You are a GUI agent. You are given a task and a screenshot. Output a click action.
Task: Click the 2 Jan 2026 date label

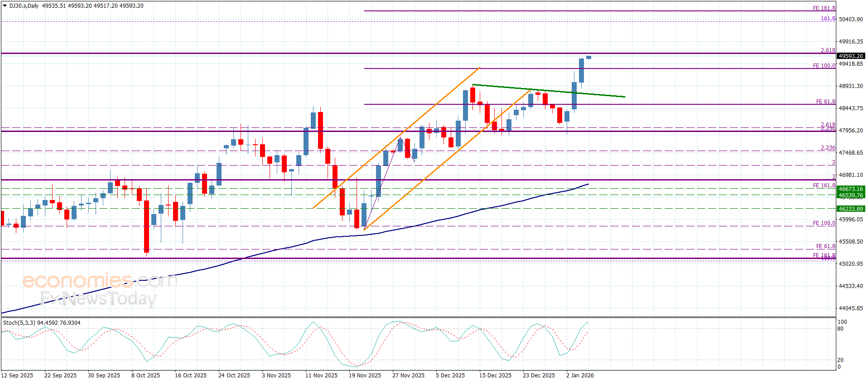click(x=580, y=375)
